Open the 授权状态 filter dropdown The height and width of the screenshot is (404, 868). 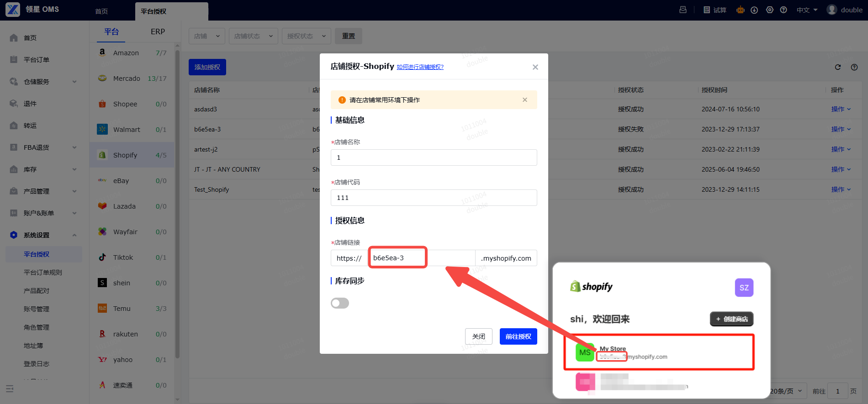click(307, 36)
